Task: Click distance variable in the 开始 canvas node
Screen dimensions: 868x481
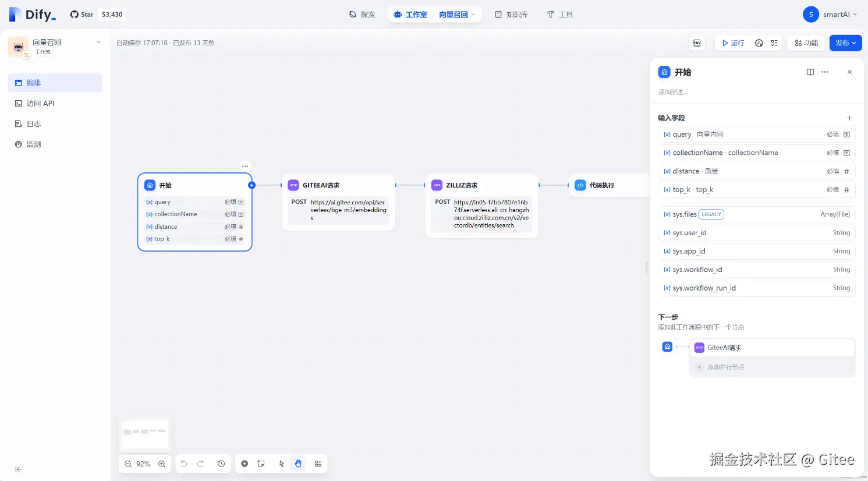Action: coord(194,227)
